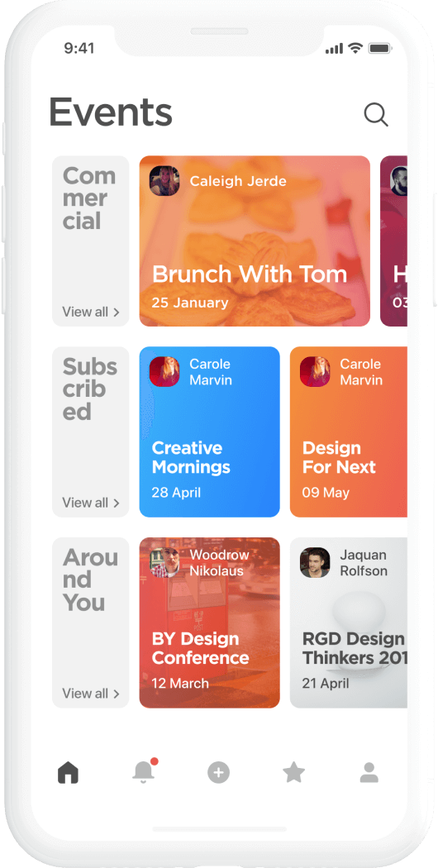Tap the add event plus icon
This screenshot has width=438, height=868.
coord(219,772)
